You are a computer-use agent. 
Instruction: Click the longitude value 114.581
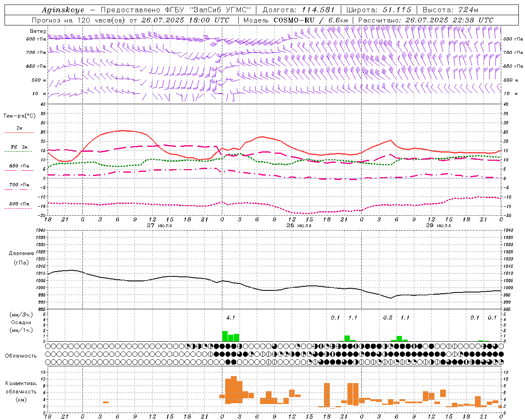pos(318,10)
